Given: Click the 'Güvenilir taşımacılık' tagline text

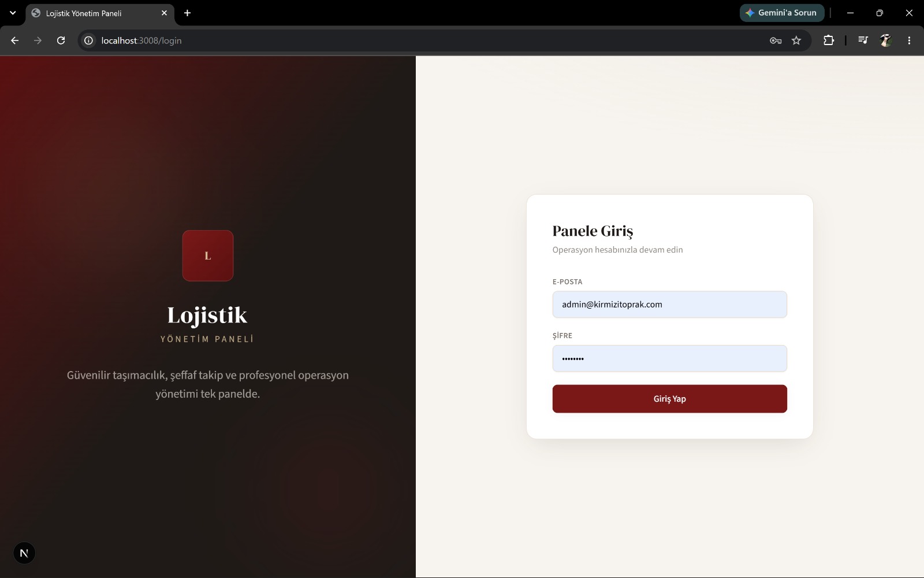Looking at the screenshot, I should pyautogui.click(x=207, y=384).
